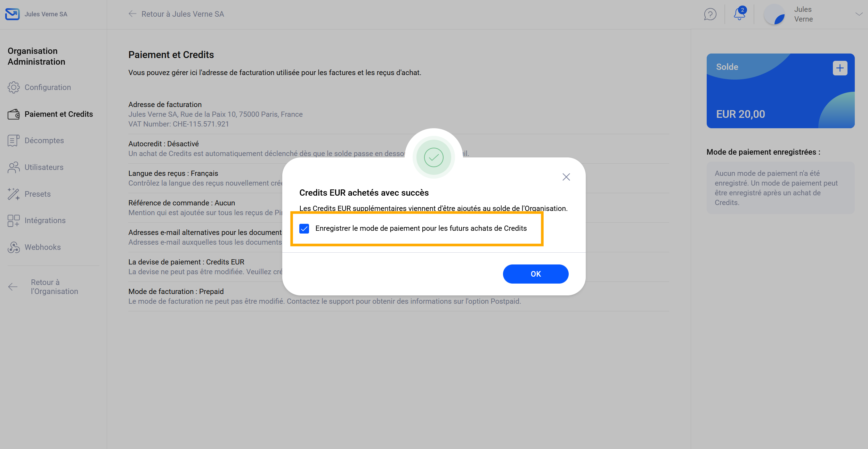
Task: Select Webhooks in the sidebar menu
Action: [x=42, y=247]
